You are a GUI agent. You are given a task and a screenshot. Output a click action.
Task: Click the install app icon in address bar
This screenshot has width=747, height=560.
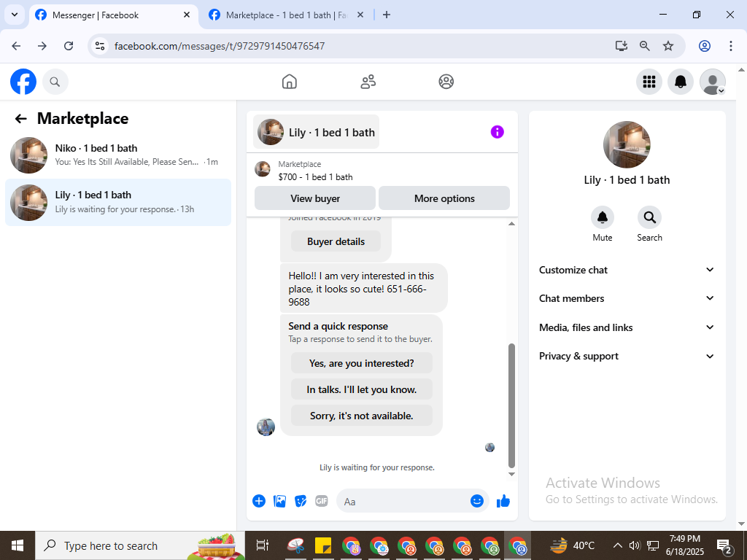[622, 46]
